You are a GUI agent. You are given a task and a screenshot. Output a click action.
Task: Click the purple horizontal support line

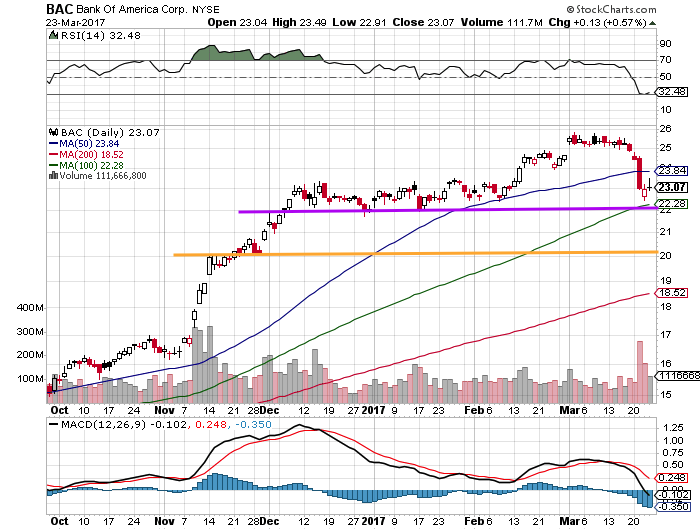(448, 210)
